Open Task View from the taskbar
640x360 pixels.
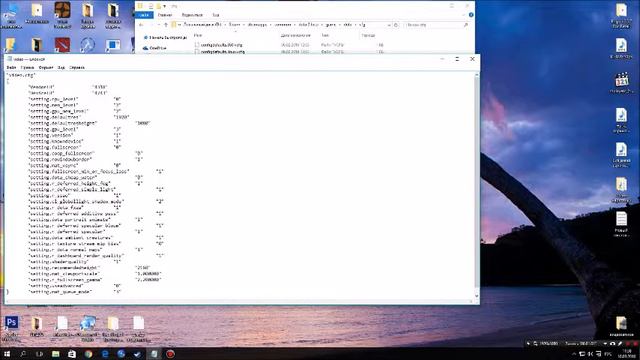click(x=39, y=354)
